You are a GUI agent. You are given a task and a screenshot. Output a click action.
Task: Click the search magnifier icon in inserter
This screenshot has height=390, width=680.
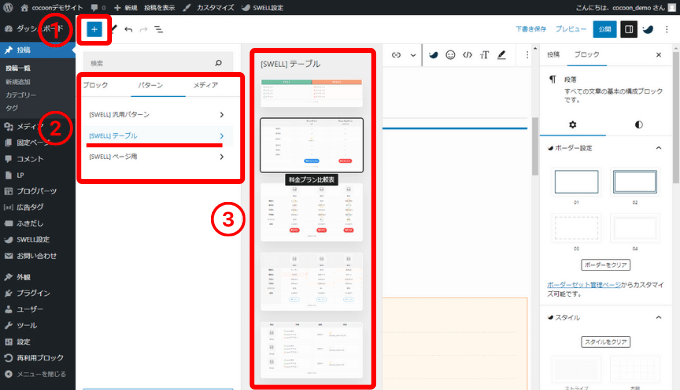219,63
